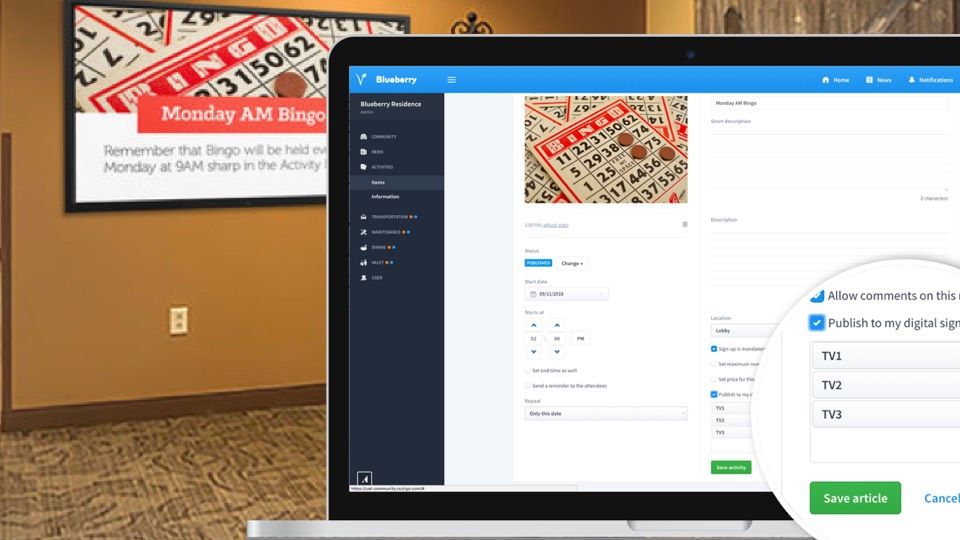The image size is (960, 540).
Task: Click the title field Monday AM Bingo
Action: [829, 103]
